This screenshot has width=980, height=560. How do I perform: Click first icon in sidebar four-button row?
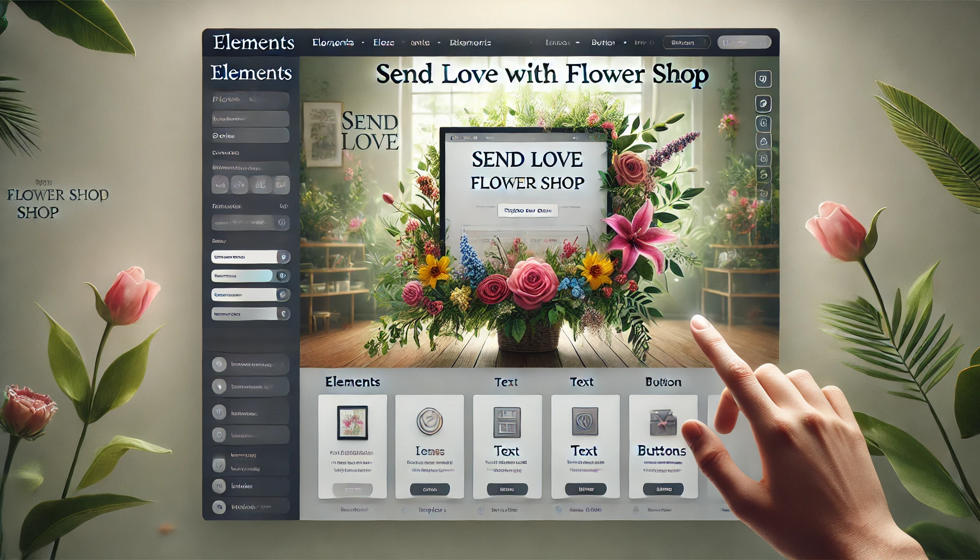click(x=220, y=185)
